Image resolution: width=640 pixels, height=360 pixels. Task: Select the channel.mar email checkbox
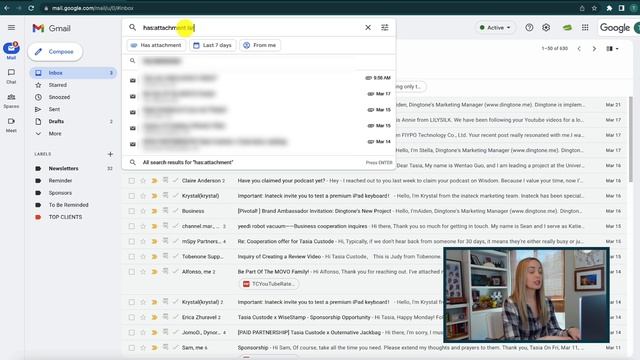click(x=131, y=226)
